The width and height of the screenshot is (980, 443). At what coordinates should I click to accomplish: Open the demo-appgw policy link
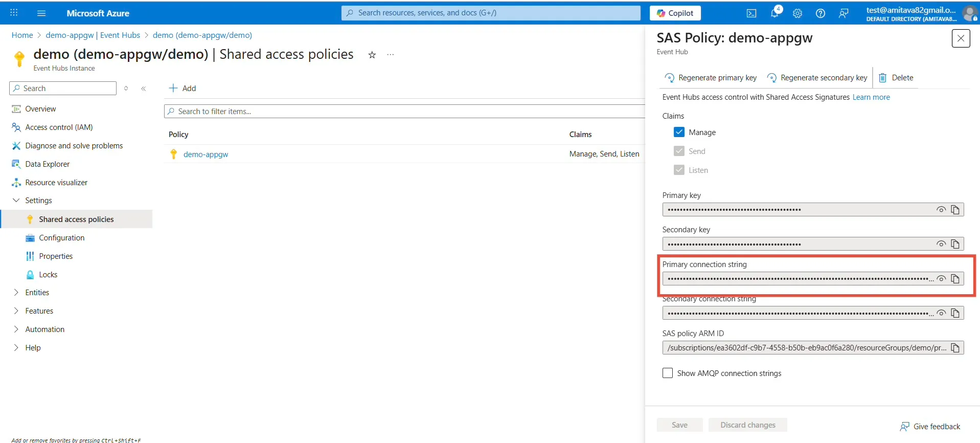coord(206,154)
